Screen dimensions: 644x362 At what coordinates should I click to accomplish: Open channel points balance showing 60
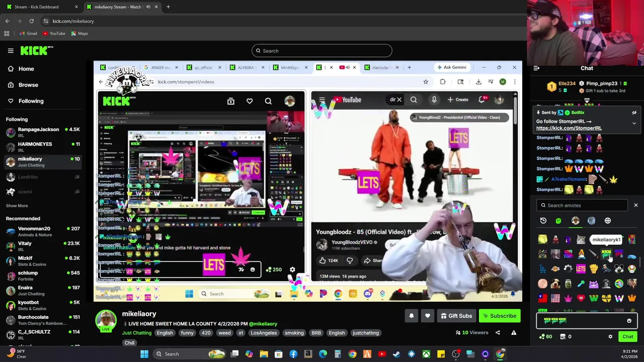coord(545,337)
